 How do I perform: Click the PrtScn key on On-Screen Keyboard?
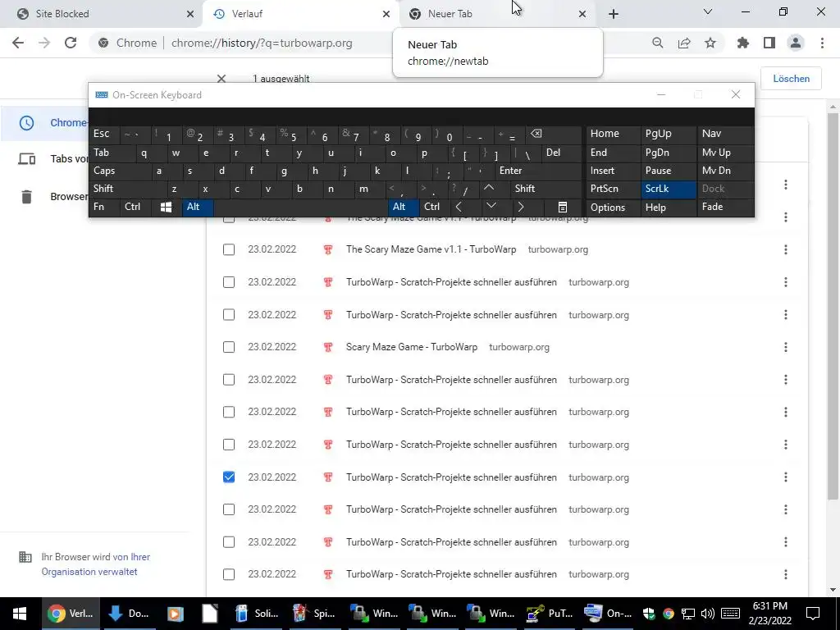point(613,189)
